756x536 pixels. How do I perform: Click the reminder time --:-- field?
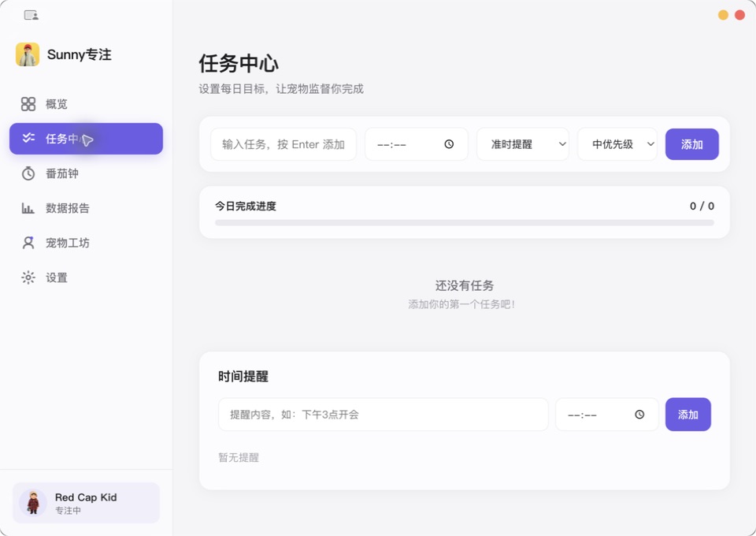[606, 414]
